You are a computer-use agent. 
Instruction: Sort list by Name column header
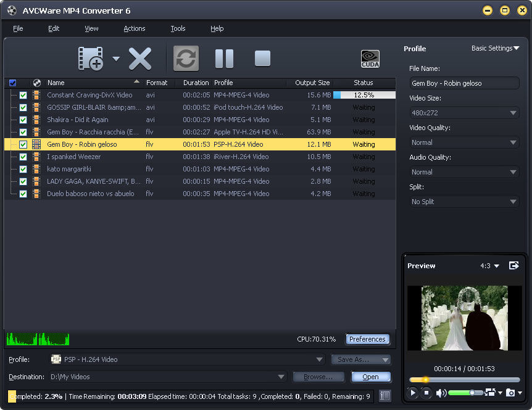coord(93,83)
